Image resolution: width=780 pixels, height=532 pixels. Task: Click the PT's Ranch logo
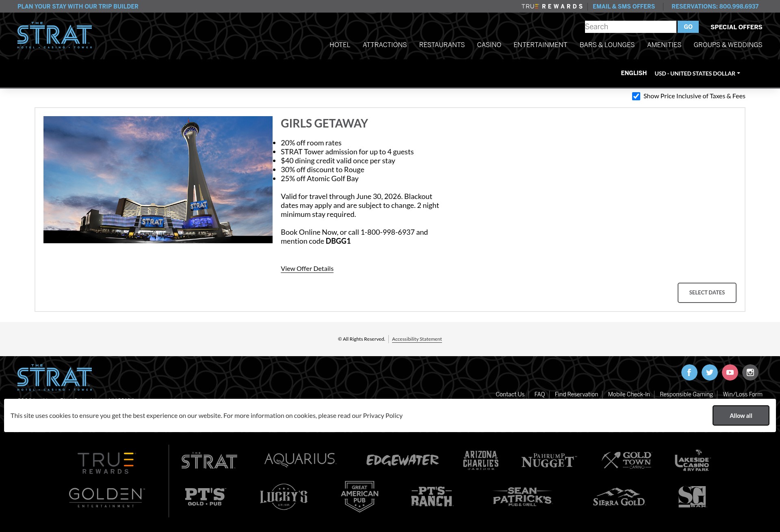432,497
